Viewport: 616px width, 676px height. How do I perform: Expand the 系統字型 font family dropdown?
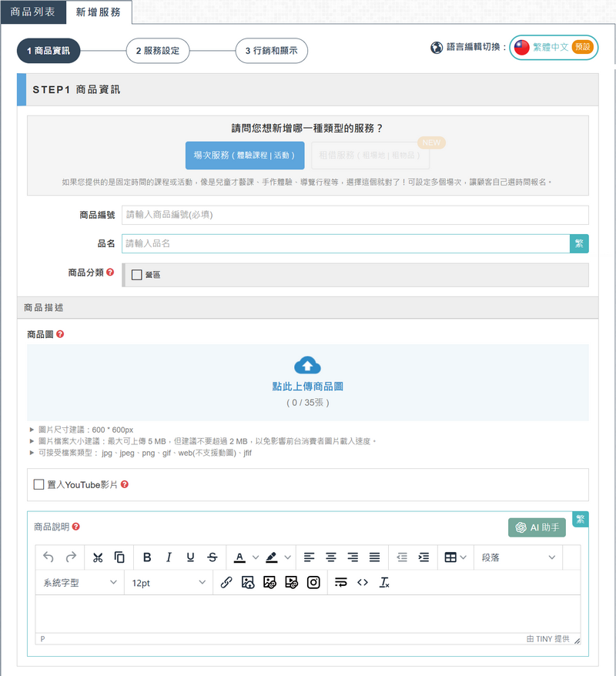pos(79,583)
